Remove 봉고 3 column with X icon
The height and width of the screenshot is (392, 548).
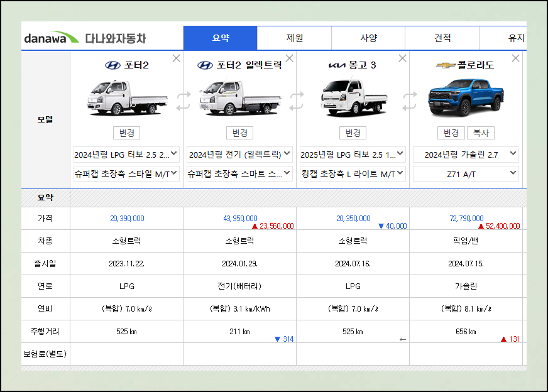pos(403,58)
